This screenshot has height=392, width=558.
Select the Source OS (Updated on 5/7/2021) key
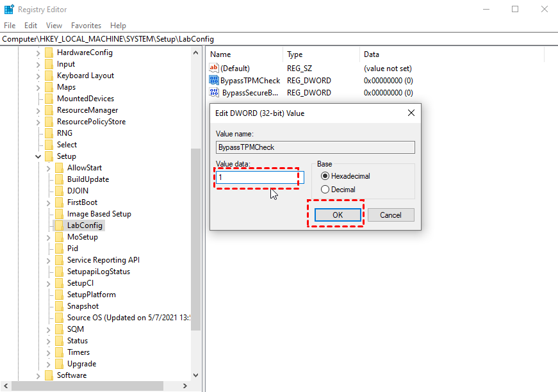click(x=129, y=318)
